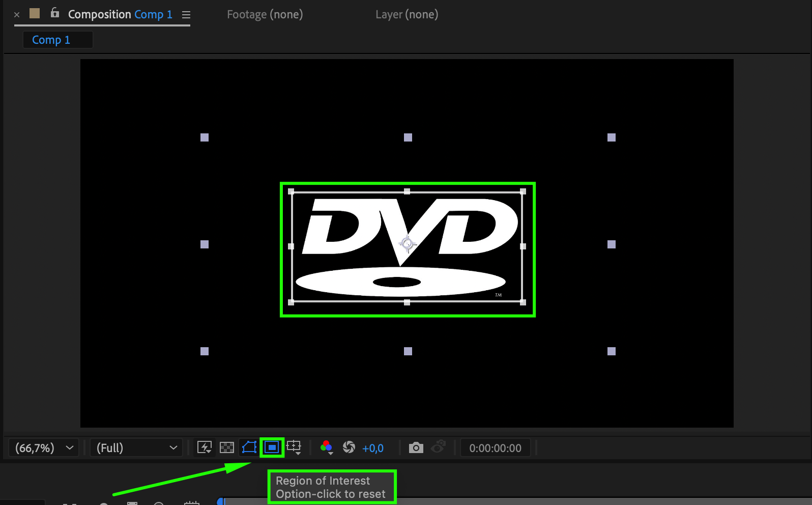Toggle the Composition viewer lock icon
812x505 pixels.
point(55,13)
